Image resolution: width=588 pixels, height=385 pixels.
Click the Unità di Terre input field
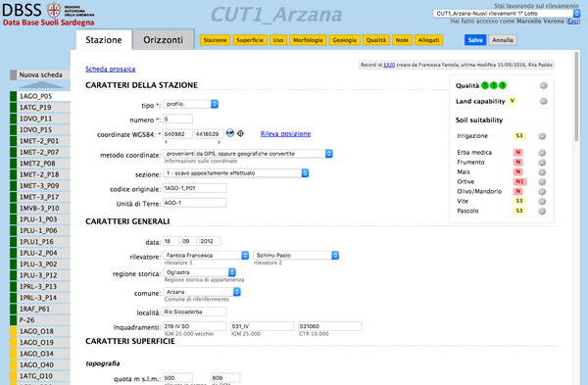195,203
